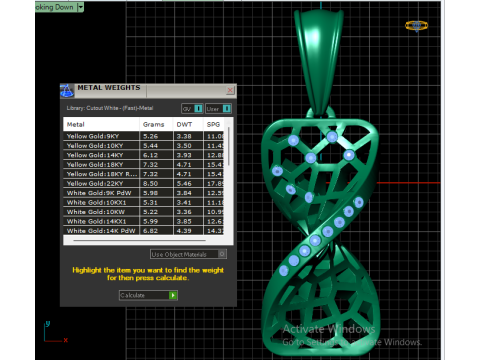Click the vertical scrollbar of metal list

pos(229,146)
